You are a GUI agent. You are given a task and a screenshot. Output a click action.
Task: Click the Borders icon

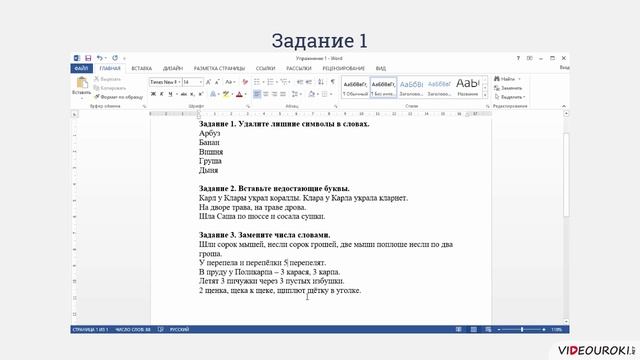click(x=324, y=94)
